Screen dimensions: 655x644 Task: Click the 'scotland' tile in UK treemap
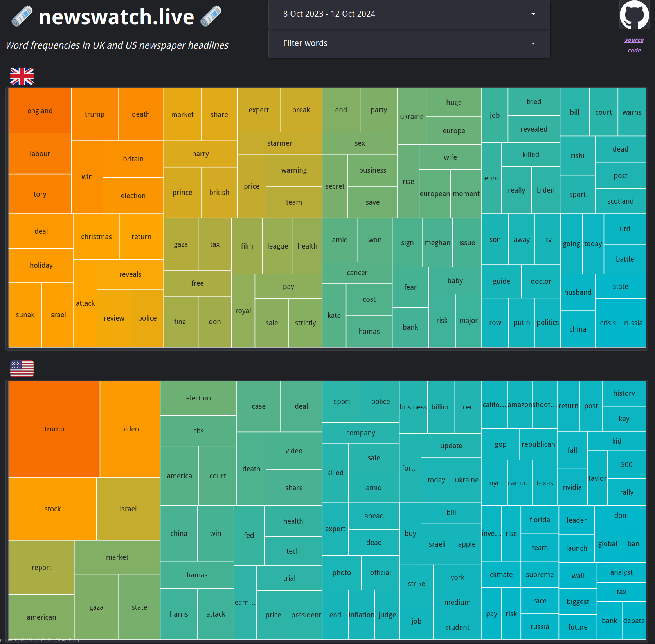coord(620,201)
